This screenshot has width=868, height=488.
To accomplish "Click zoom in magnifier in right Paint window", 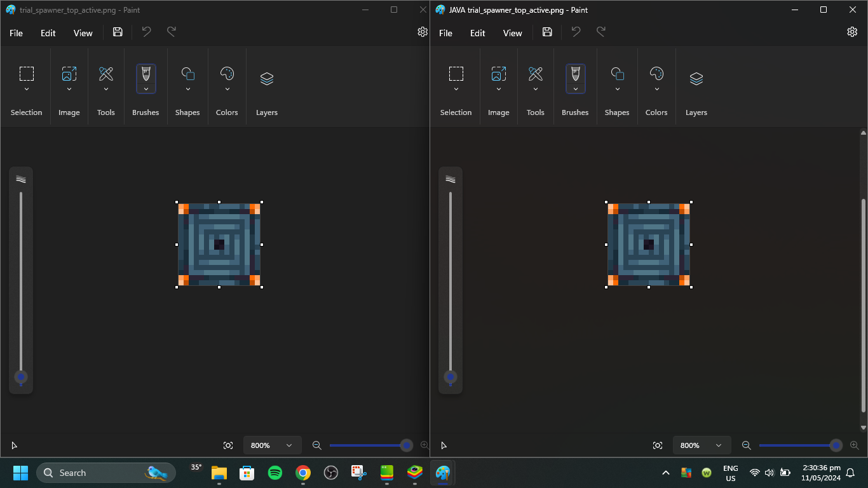I will [855, 445].
